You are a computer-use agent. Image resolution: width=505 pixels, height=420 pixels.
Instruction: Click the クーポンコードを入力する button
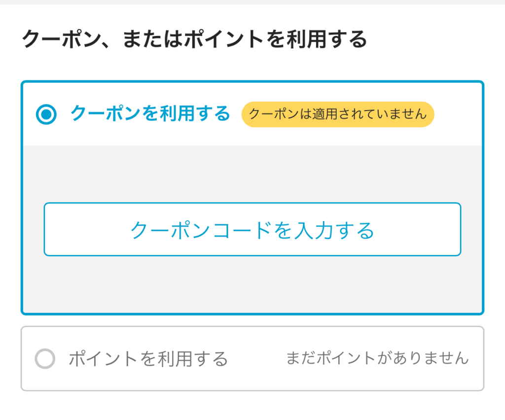coord(252,229)
